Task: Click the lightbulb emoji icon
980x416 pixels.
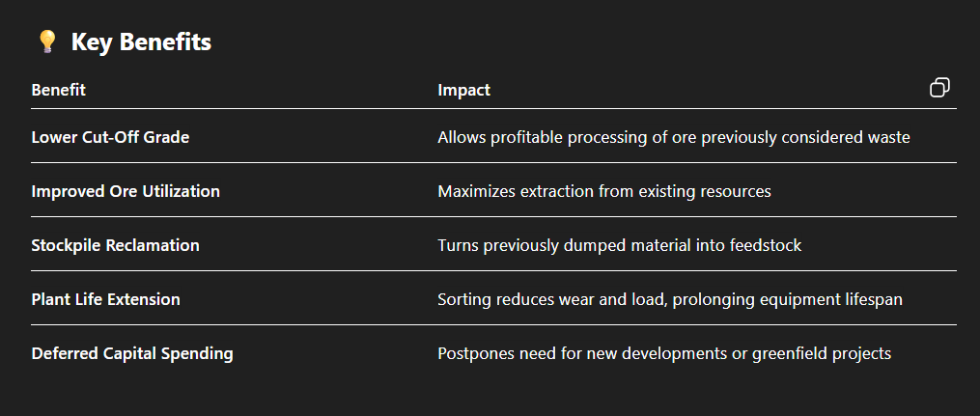Action: tap(46, 42)
